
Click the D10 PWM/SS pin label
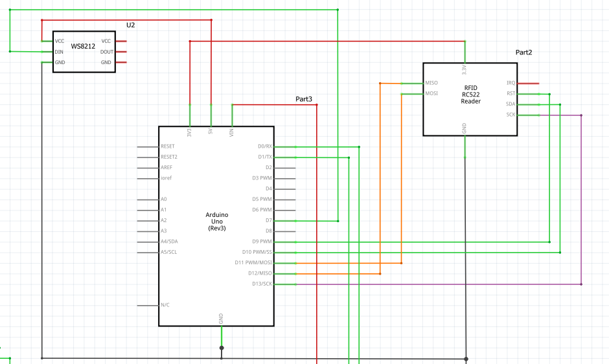257,252
